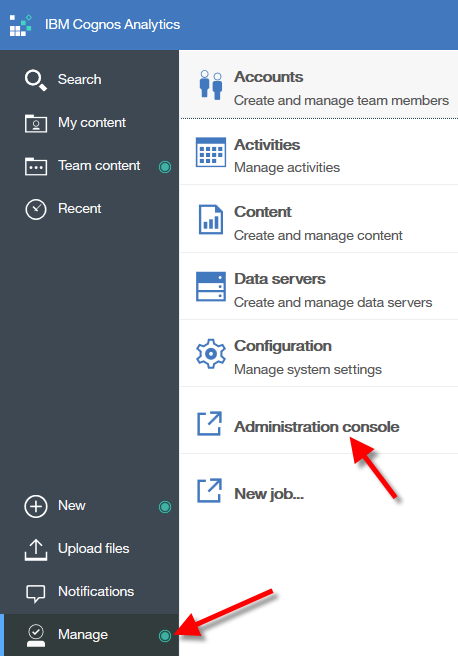This screenshot has height=656, width=458.
Task: Click the IBM Cognos Analytics logo icon
Action: coord(20,25)
